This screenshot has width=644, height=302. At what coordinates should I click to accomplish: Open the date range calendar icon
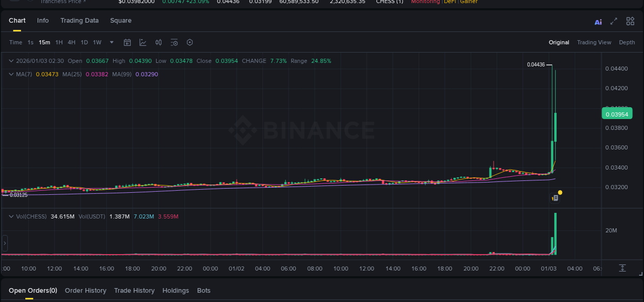point(127,42)
